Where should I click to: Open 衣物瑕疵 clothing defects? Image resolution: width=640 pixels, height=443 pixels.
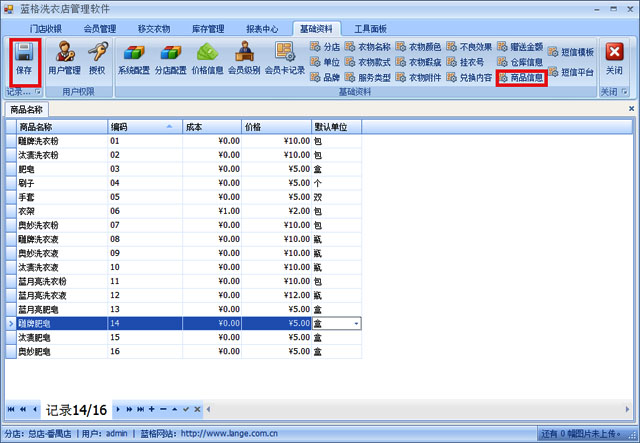(x=418, y=62)
